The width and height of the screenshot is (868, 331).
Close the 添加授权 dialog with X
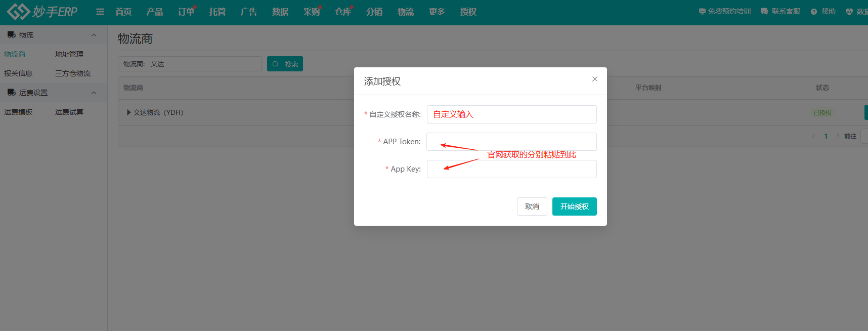pyautogui.click(x=595, y=79)
